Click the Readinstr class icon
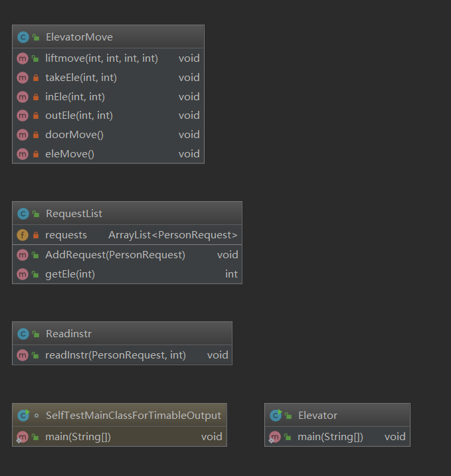This screenshot has width=451, height=476. pyautogui.click(x=23, y=334)
